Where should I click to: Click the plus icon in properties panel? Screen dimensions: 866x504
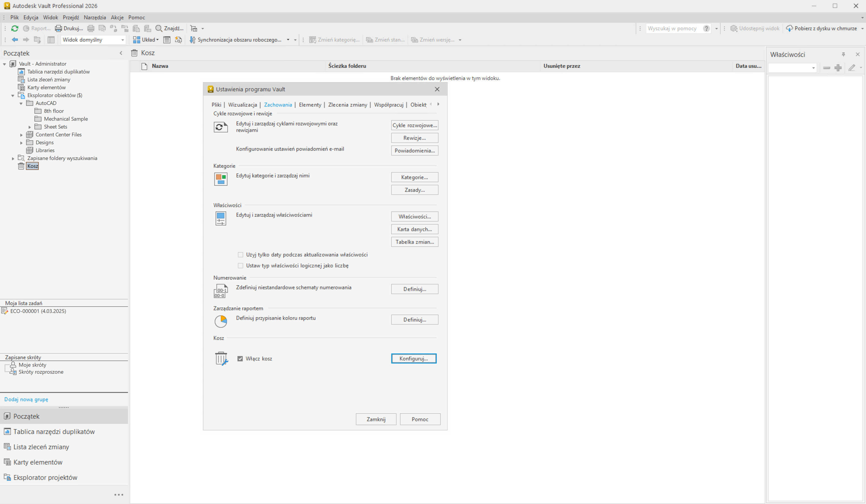pyautogui.click(x=838, y=68)
